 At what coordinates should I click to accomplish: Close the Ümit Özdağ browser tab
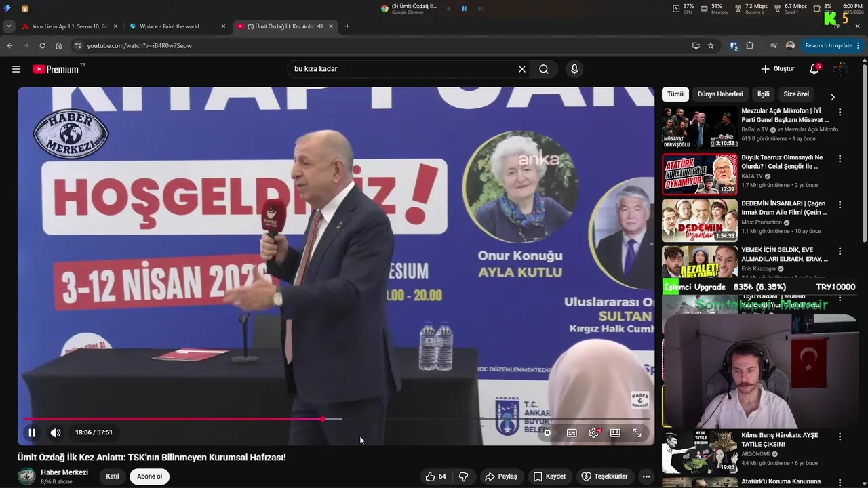click(331, 26)
